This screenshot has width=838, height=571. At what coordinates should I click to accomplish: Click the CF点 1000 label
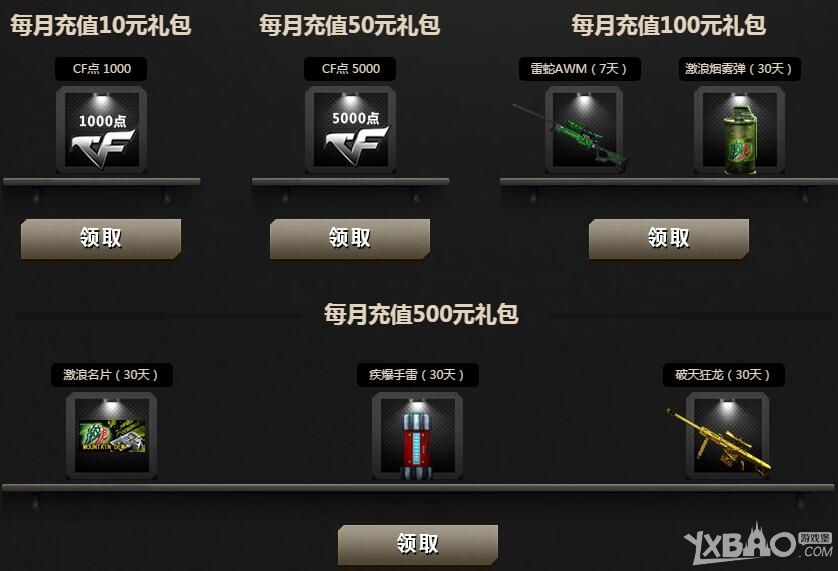(x=102, y=69)
